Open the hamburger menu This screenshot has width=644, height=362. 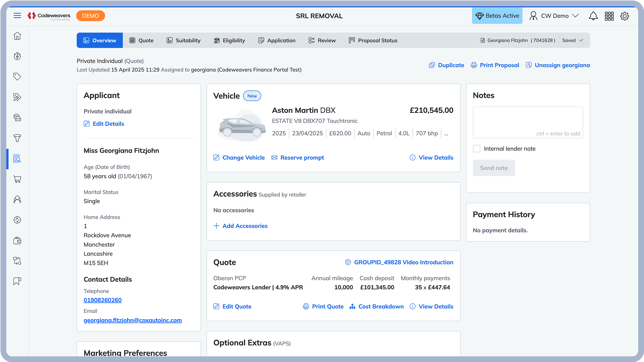[x=17, y=16]
